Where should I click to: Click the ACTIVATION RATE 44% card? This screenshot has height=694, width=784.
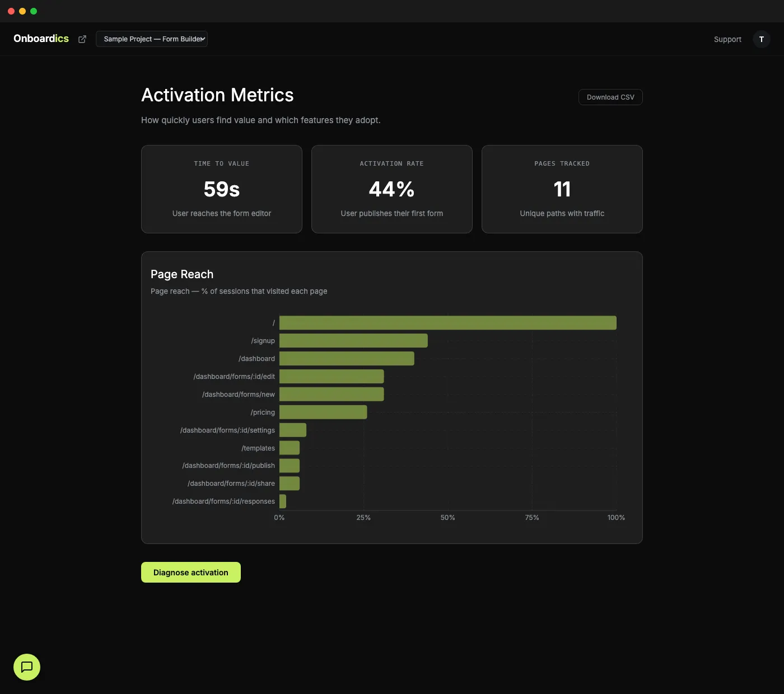coord(391,189)
